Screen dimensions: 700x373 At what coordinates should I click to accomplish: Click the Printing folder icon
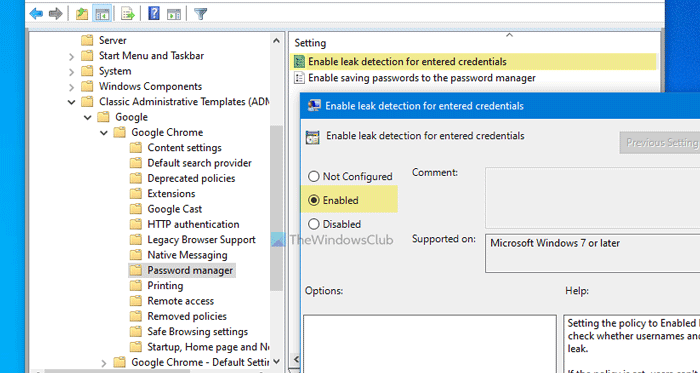click(136, 286)
